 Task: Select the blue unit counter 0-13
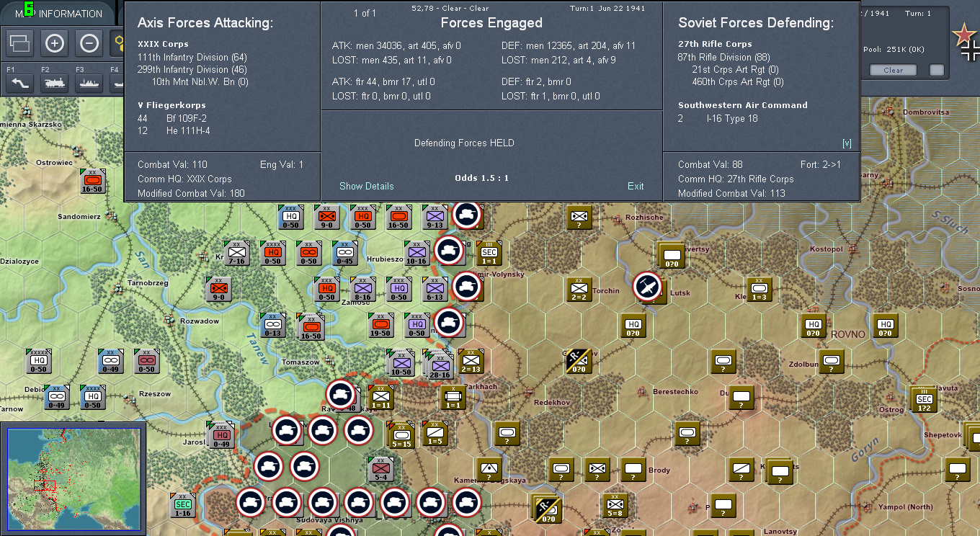pyautogui.click(x=272, y=325)
